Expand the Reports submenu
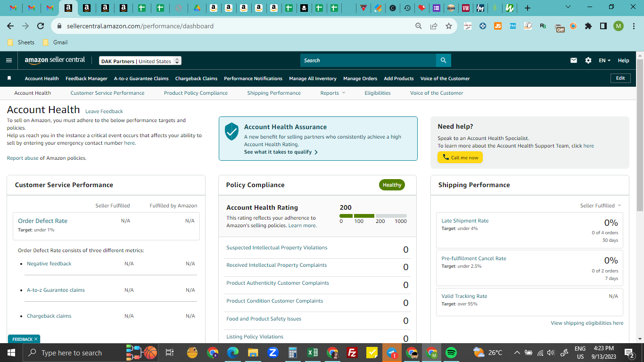 (x=333, y=93)
